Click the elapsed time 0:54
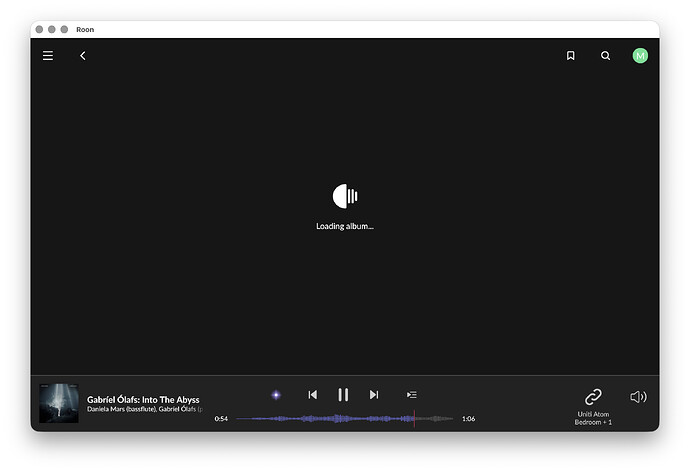 pyautogui.click(x=221, y=419)
